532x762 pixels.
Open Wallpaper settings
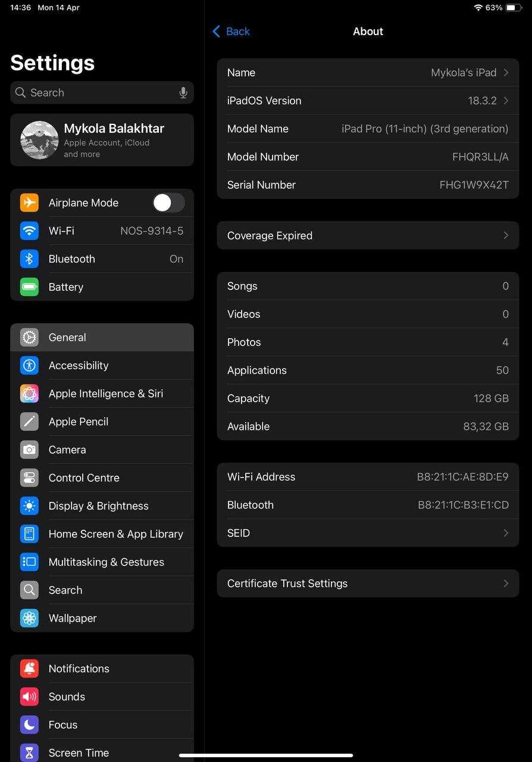click(x=102, y=617)
